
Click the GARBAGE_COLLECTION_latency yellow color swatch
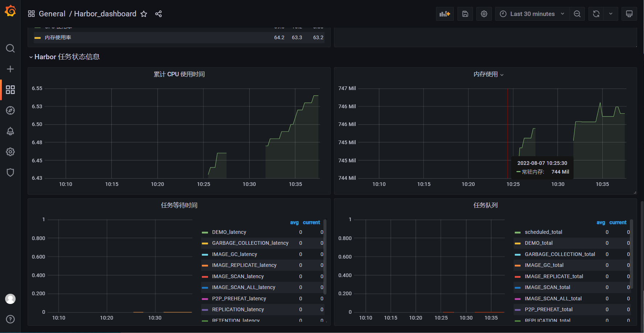pos(205,243)
